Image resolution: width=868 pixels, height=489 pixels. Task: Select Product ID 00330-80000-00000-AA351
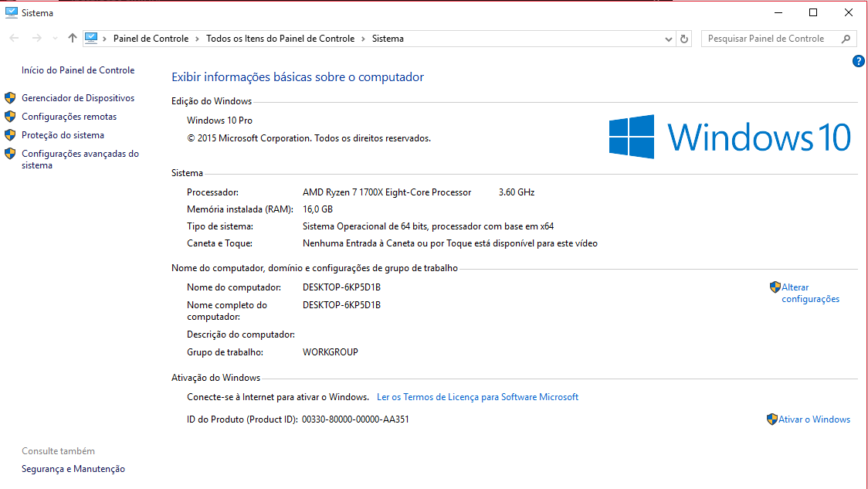point(355,419)
